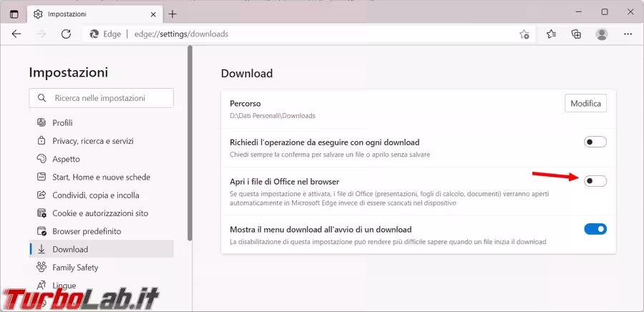The height and width of the screenshot is (312, 644).
Task: Select Privacy, ricerca e servizi in sidebar
Action: (x=92, y=141)
